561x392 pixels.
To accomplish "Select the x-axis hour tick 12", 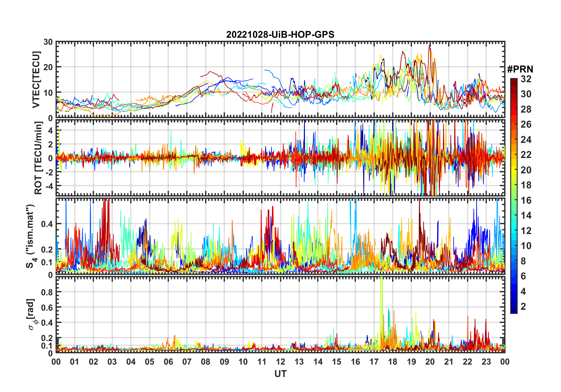I will [x=280, y=362].
